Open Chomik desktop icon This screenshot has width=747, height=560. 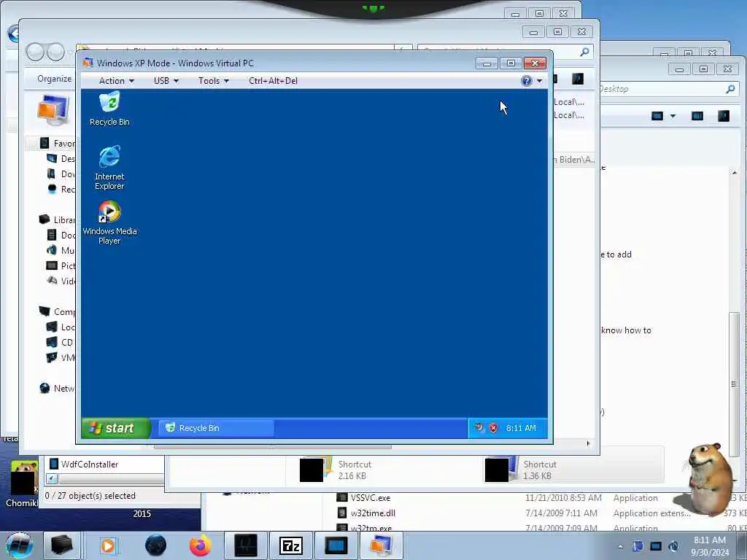pyautogui.click(x=22, y=484)
